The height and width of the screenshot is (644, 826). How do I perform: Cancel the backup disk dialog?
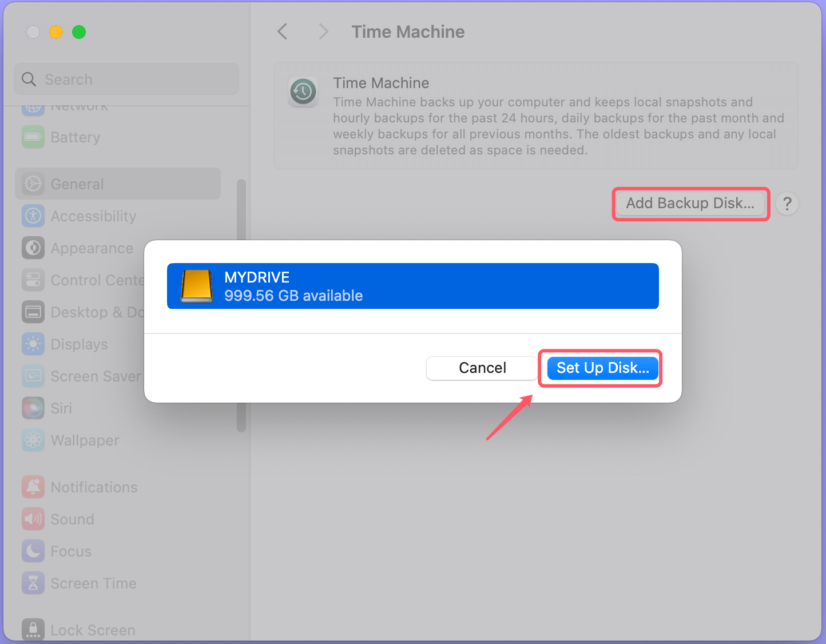click(482, 368)
